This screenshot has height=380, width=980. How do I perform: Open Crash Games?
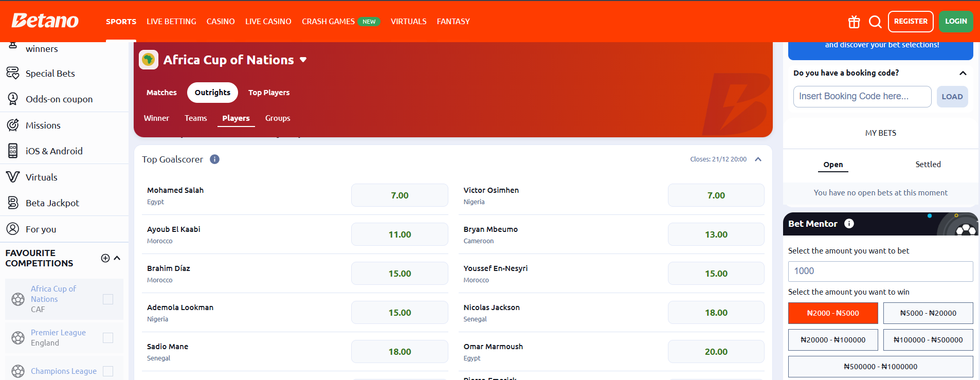(x=328, y=22)
